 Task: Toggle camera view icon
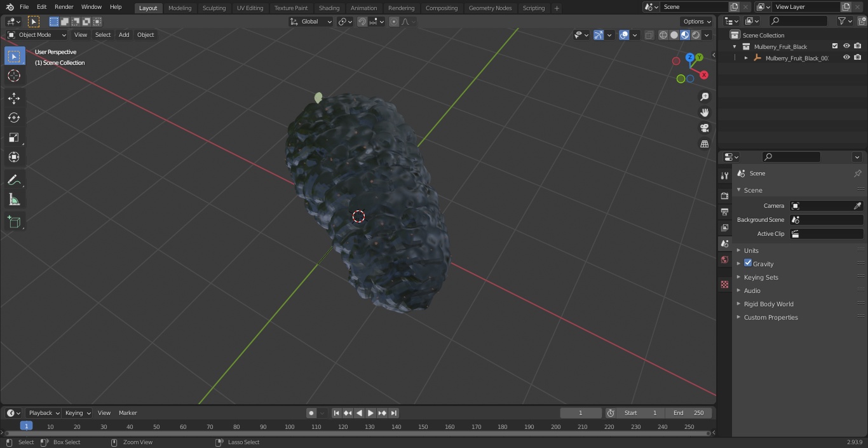pos(704,128)
